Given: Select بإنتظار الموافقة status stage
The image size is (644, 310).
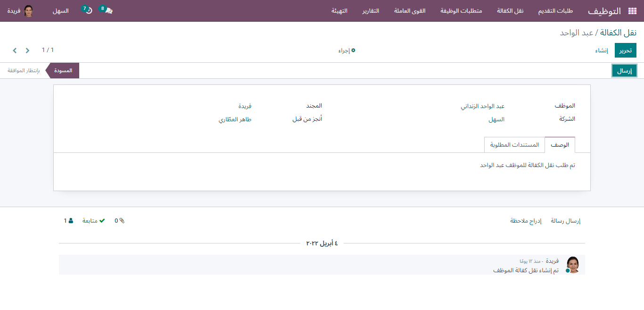Looking at the screenshot, I should pyautogui.click(x=24, y=71).
